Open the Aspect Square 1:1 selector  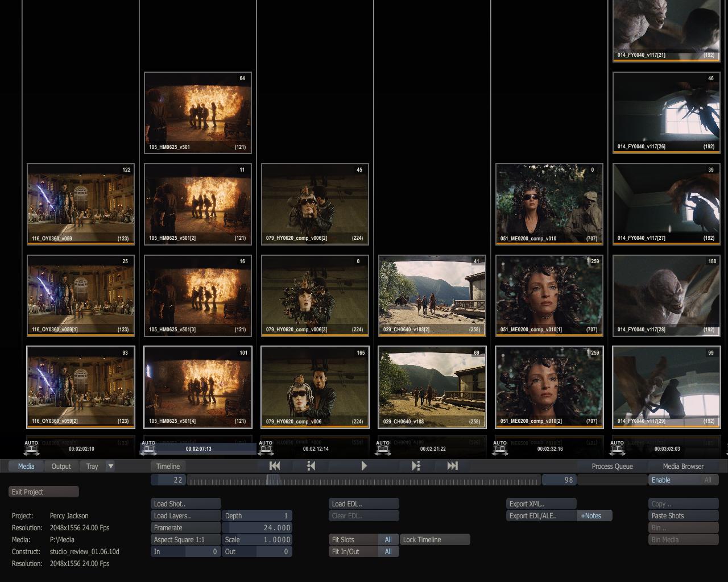click(185, 540)
